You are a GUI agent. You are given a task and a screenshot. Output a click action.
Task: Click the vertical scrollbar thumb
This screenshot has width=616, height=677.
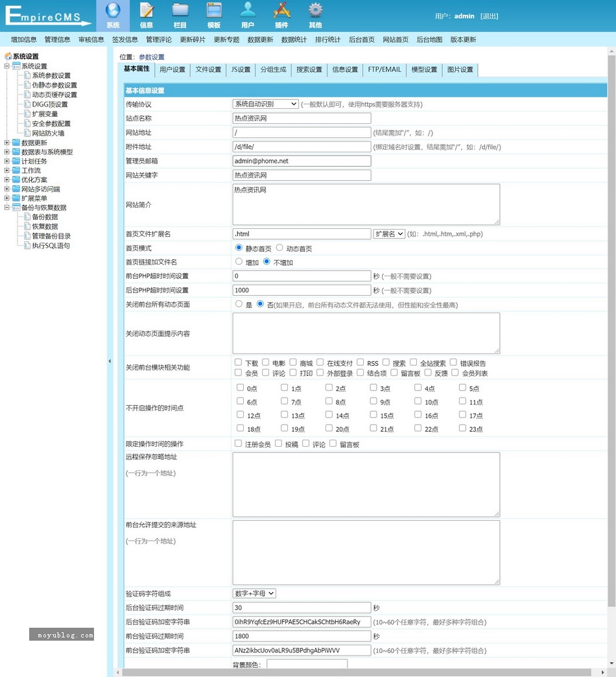point(611,330)
